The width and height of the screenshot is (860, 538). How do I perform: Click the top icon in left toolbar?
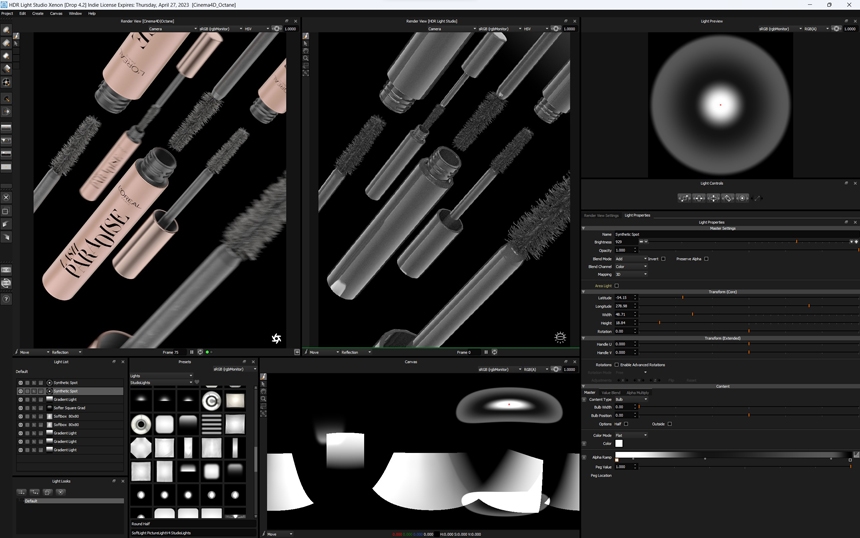(x=6, y=30)
